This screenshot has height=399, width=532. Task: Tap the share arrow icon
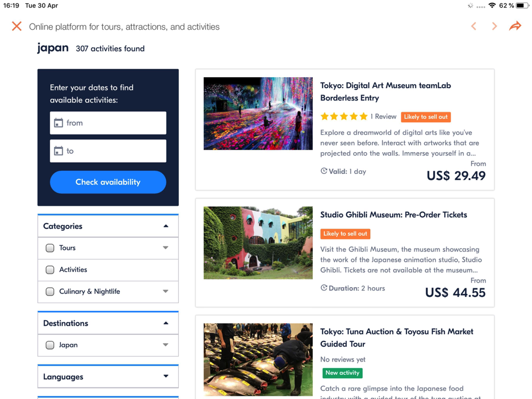coord(515,26)
